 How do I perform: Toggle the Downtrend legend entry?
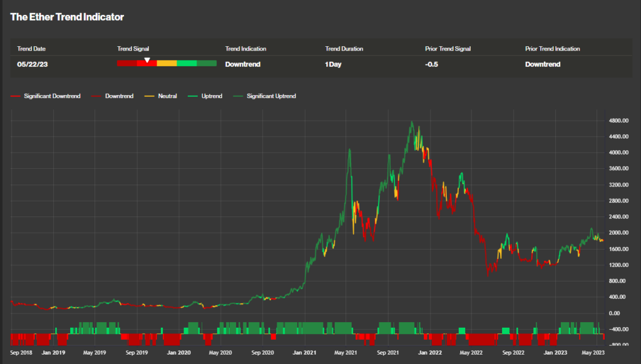pyautogui.click(x=113, y=96)
